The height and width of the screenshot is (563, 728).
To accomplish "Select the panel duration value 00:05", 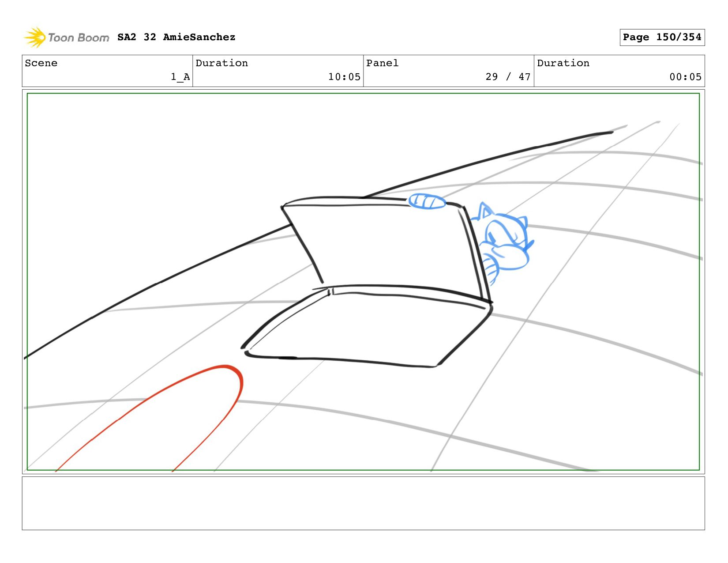I will 685,77.
